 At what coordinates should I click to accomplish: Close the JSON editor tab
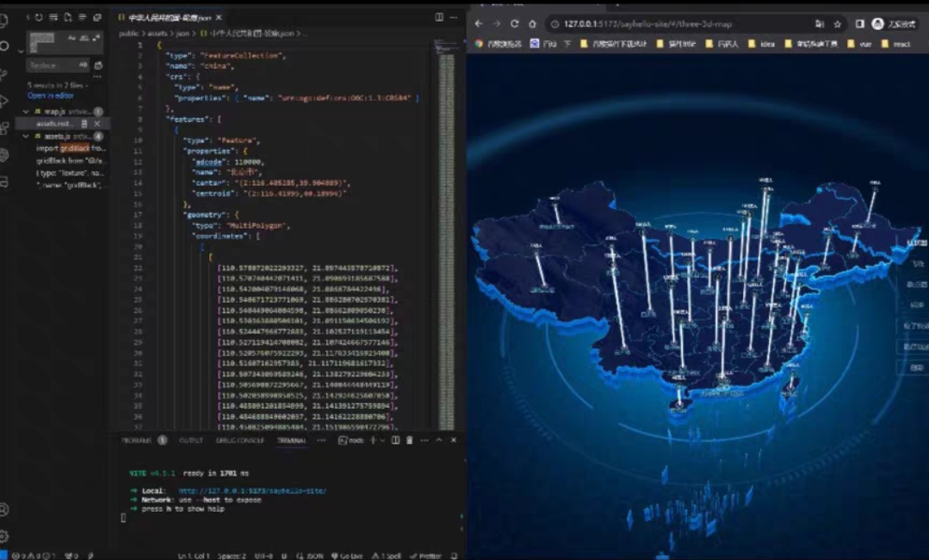pos(219,18)
